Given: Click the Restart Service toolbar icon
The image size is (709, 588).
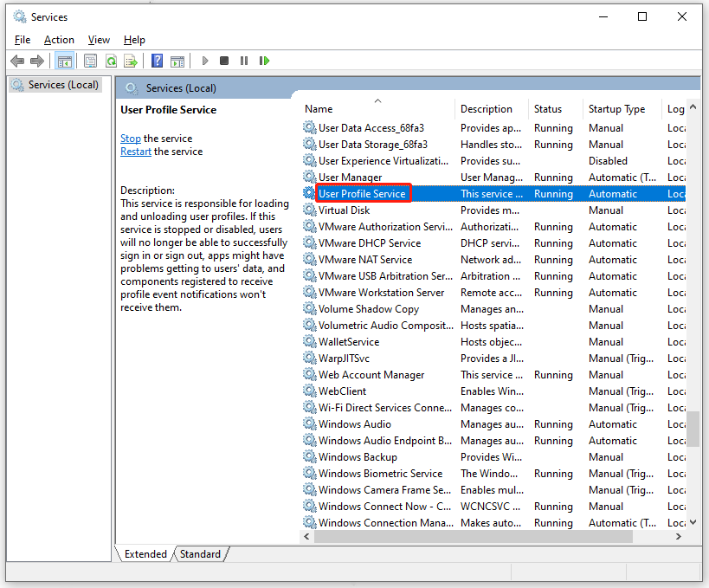Looking at the screenshot, I should click(264, 61).
